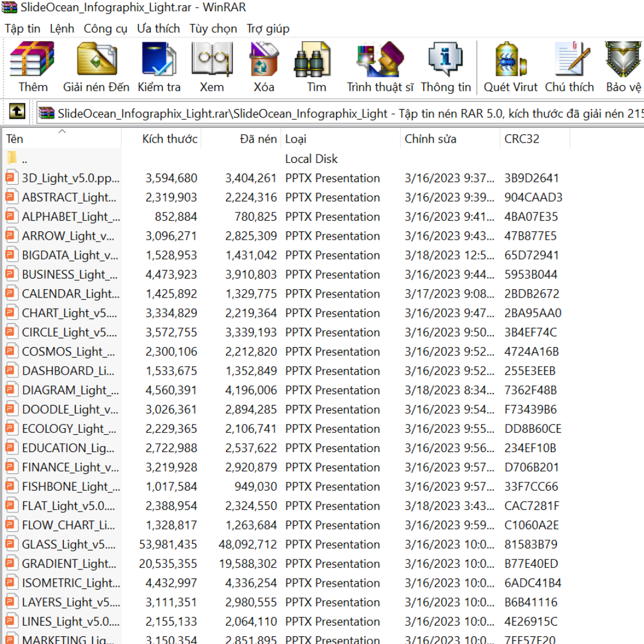Click the archive path address field
The height and width of the screenshot is (644, 644).
coord(340,113)
